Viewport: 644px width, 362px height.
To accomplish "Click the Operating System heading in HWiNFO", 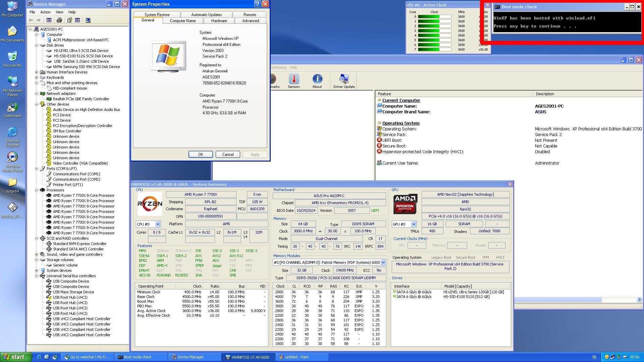I will coord(401,123).
